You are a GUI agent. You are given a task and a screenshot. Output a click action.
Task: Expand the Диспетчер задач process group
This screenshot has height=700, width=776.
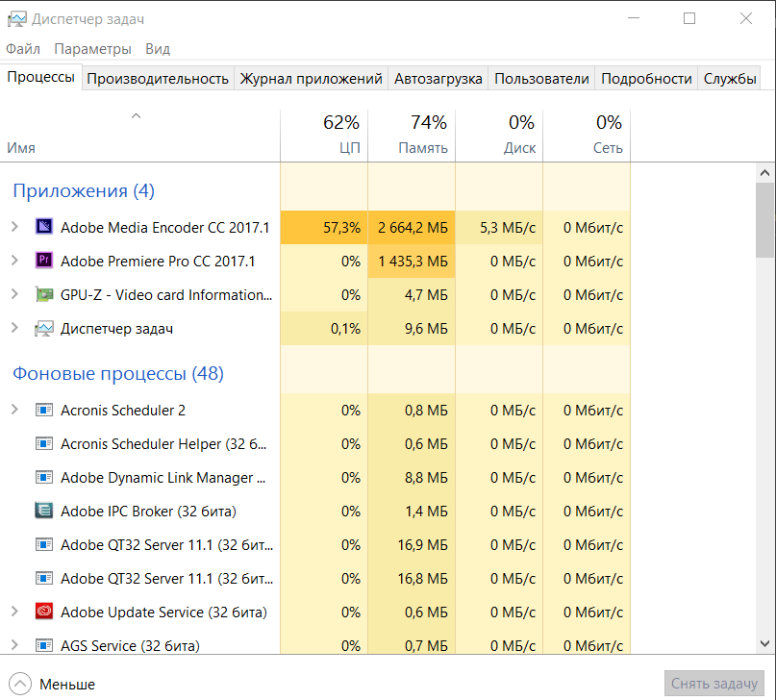point(14,328)
